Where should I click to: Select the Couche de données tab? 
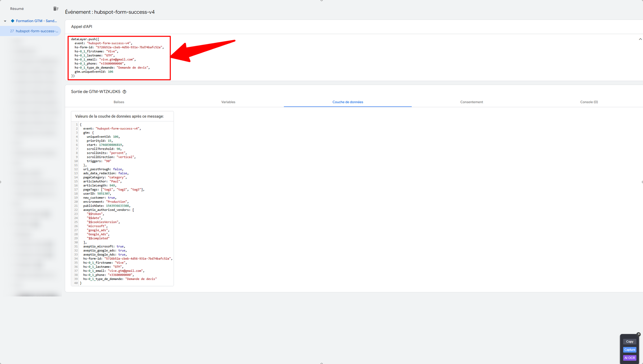click(348, 102)
